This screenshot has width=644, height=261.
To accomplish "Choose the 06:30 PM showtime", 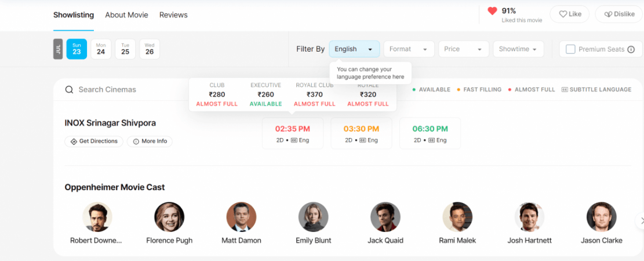I will tap(430, 133).
